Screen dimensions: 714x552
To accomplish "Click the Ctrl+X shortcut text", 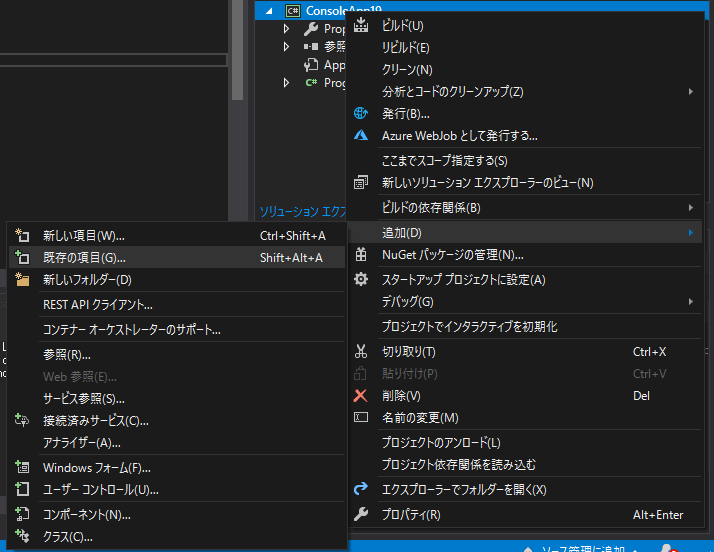I will tap(649, 352).
